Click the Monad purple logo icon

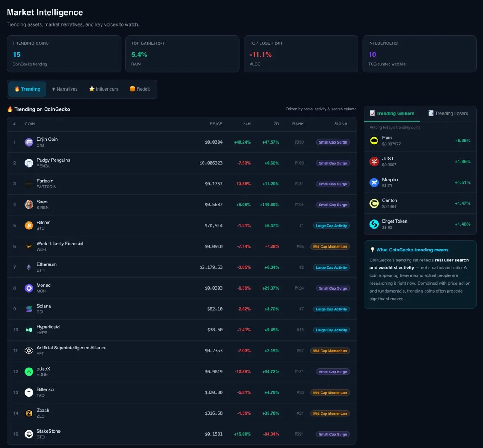[x=29, y=288]
